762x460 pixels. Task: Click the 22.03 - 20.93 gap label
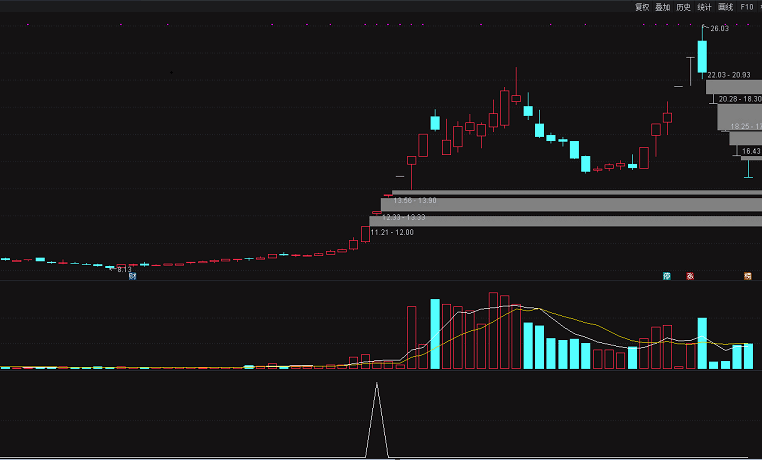tap(728, 75)
